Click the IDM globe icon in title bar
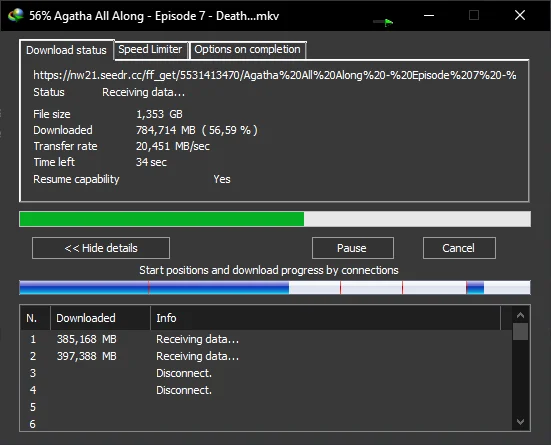 (16, 15)
